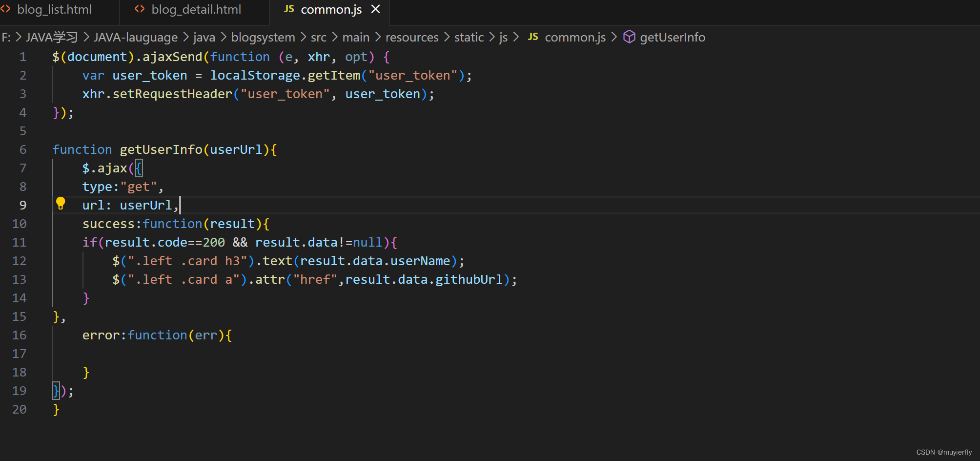The height and width of the screenshot is (461, 980).
Task: Click "null" keyword on line 11
Action: (367, 243)
